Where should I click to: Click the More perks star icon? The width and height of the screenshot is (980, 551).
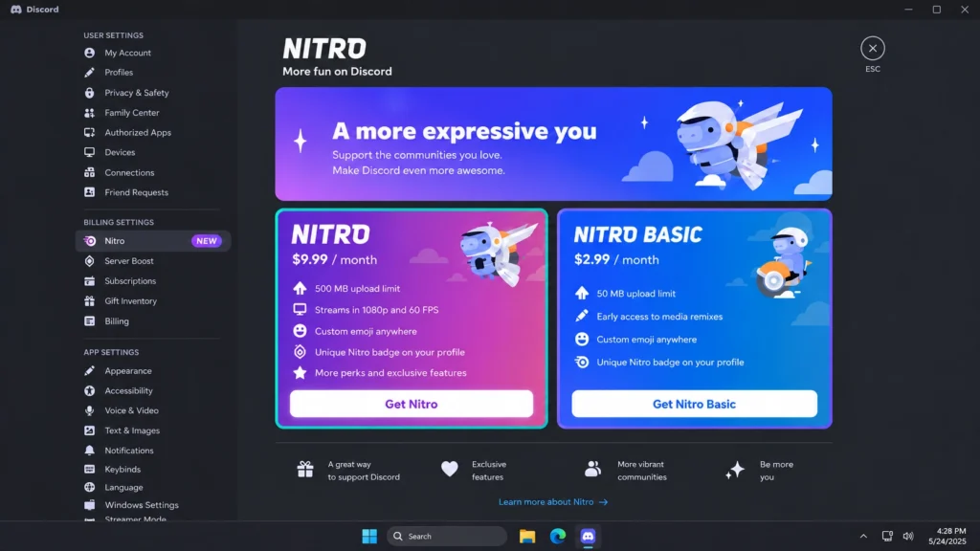point(300,373)
